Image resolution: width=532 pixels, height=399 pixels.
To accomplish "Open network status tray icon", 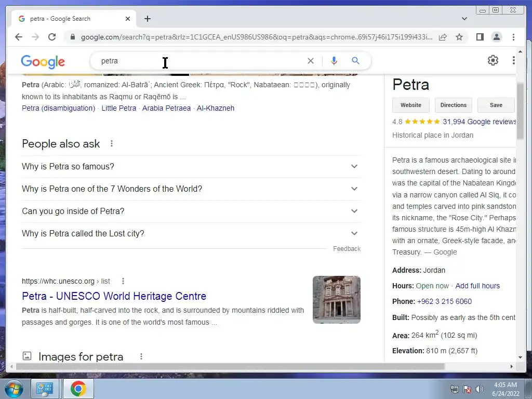I will (454, 389).
